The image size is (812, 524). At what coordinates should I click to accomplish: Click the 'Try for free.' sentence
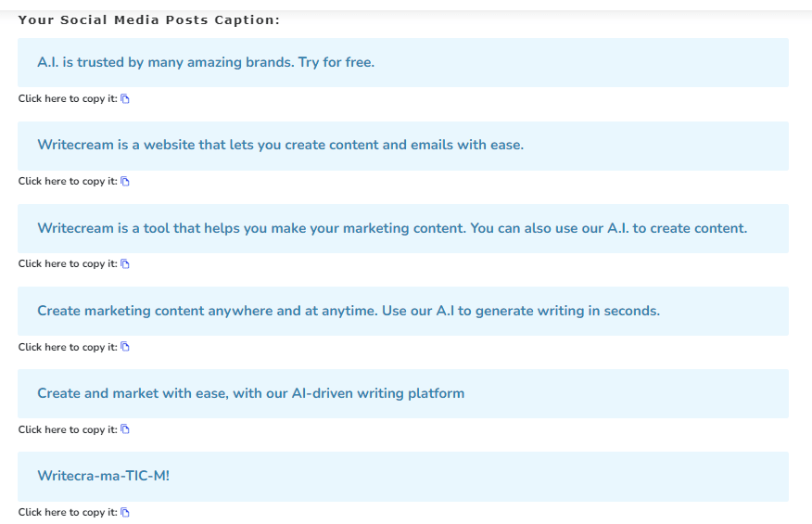click(x=336, y=62)
